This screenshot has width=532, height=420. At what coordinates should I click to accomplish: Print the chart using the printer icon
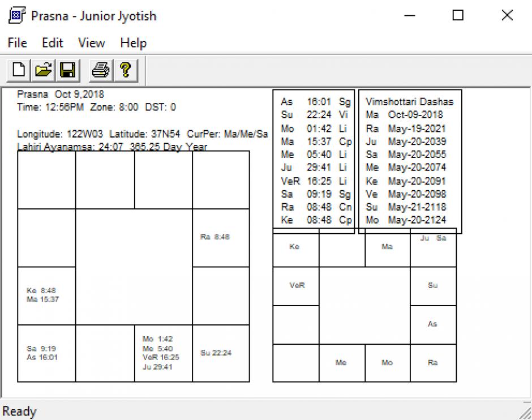[101, 70]
